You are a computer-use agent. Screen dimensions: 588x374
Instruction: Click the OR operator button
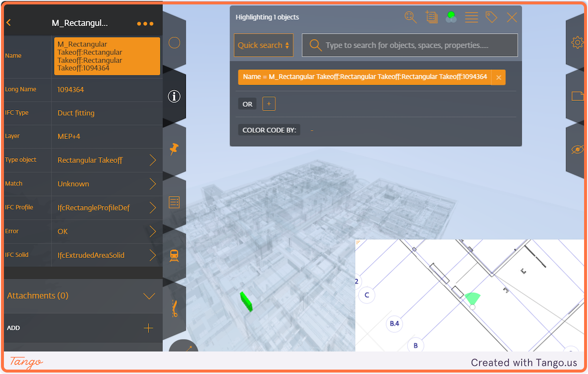(x=247, y=104)
